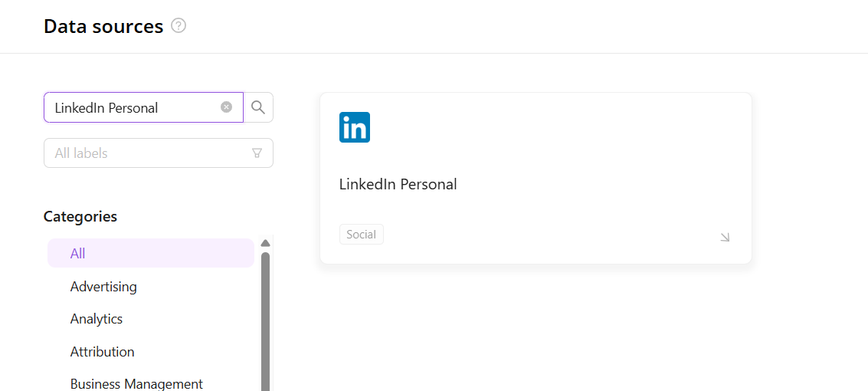The height and width of the screenshot is (391, 868).
Task: Click the funnel filter icon in labels field
Action: [257, 153]
